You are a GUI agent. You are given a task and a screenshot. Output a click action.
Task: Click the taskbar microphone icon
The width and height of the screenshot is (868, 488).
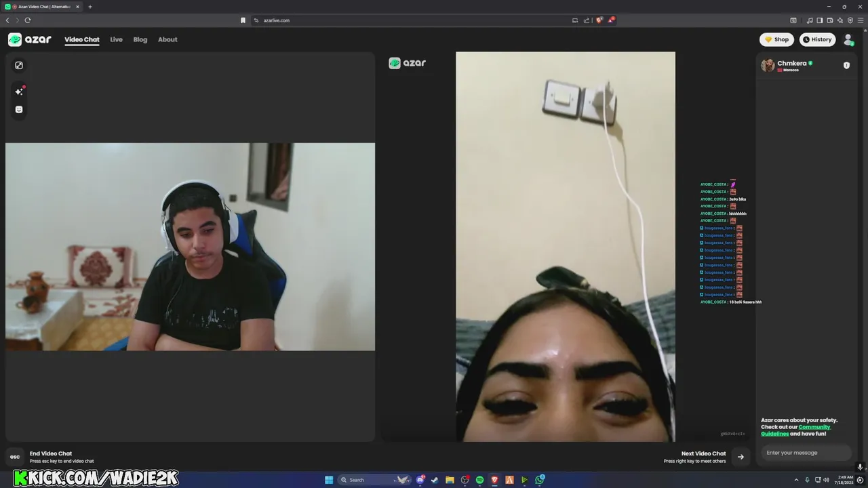pyautogui.click(x=807, y=480)
